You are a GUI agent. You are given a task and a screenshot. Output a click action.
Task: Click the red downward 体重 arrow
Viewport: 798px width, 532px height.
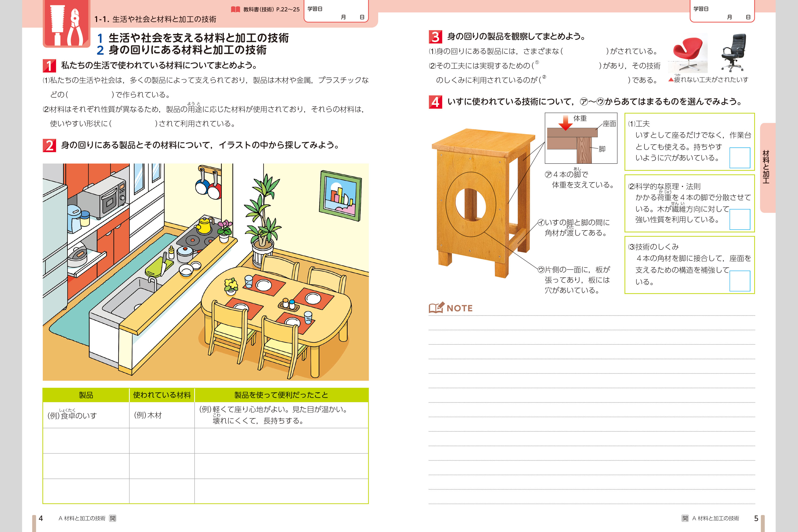pyautogui.click(x=565, y=123)
